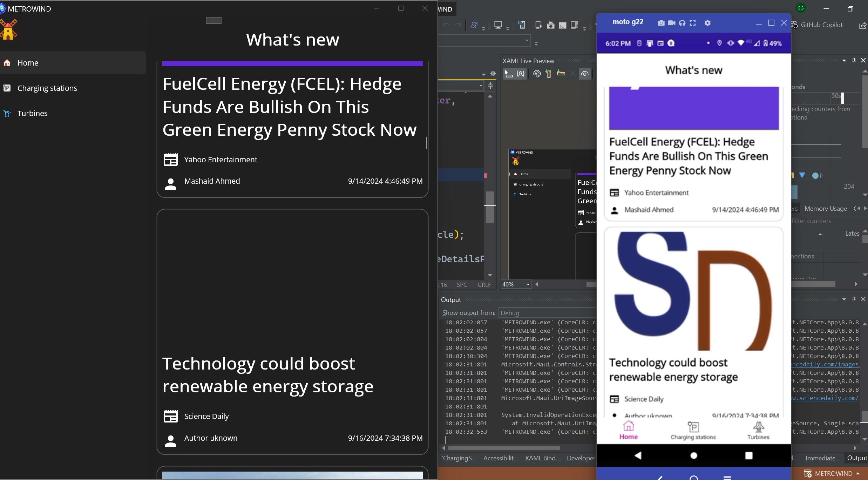Click the windmill logo in METROWIND window

pyautogui.click(x=8, y=30)
